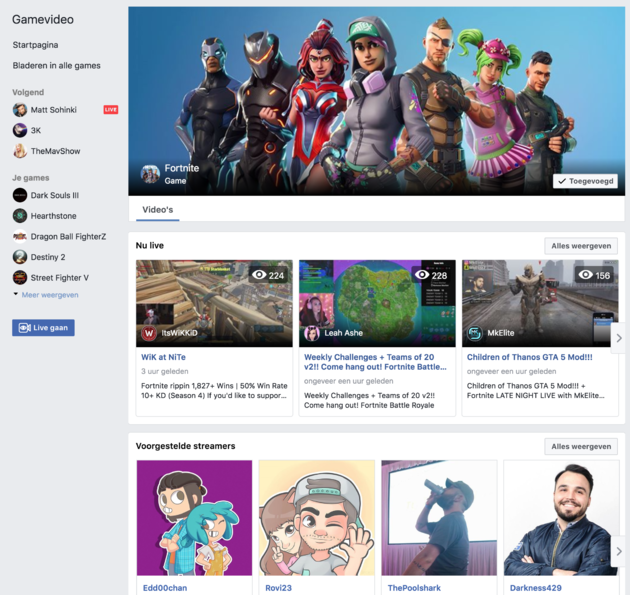The image size is (630, 595).
Task: Open the WiK at NiTe video link
Action: point(163,357)
